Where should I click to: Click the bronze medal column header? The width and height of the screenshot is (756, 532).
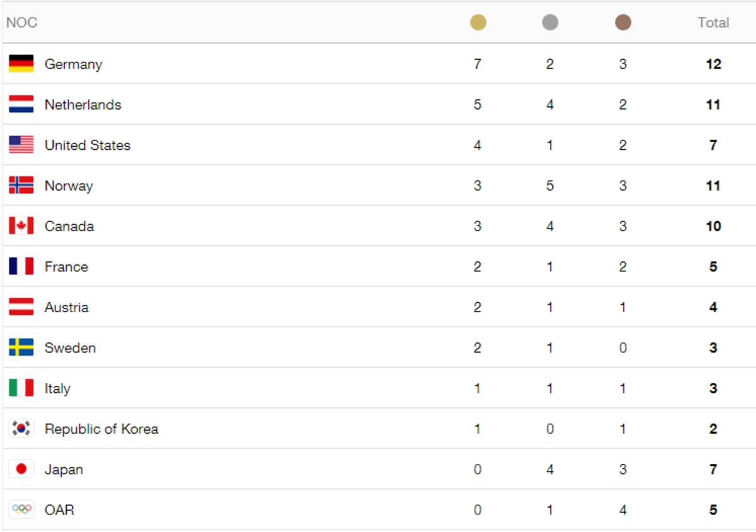pyautogui.click(x=623, y=23)
